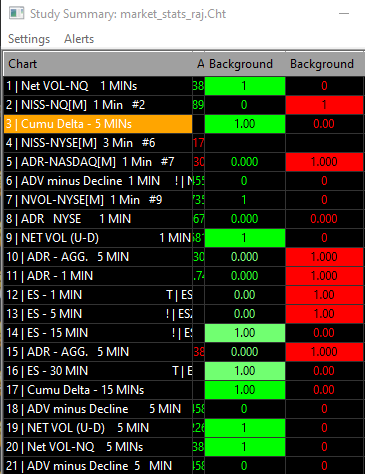The image size is (365, 474).
Task: Select row 1 Net VOL-NQ 1 MINs
Action: click(98, 86)
